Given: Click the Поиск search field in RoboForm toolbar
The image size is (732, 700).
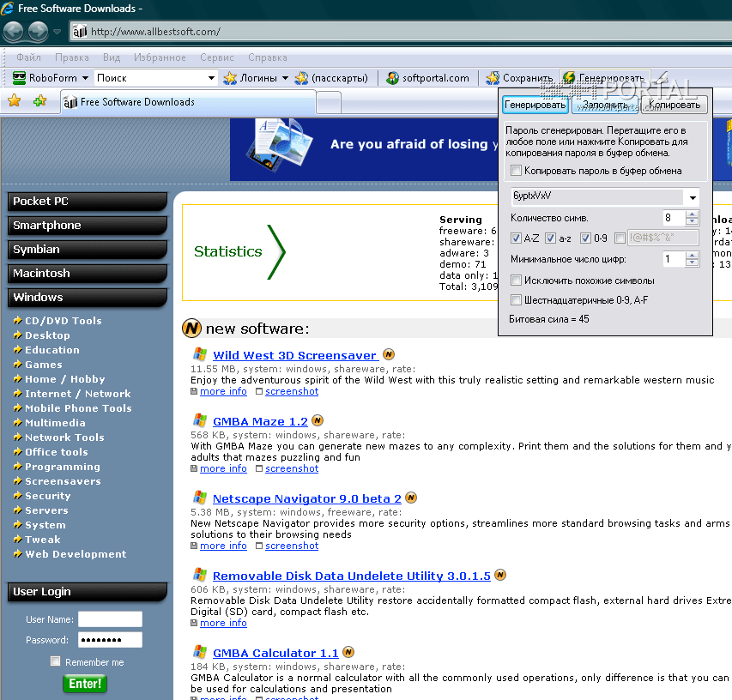Looking at the screenshot, I should [x=150, y=78].
